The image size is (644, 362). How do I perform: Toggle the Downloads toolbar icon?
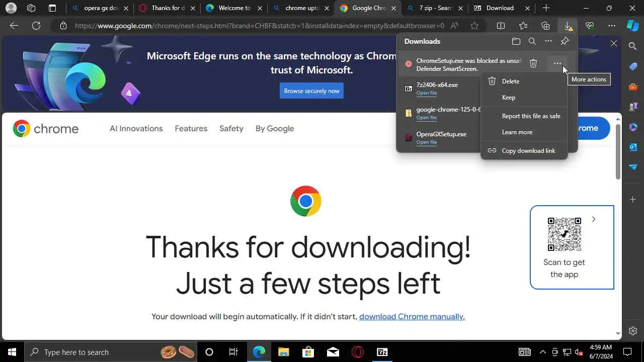[568, 26]
